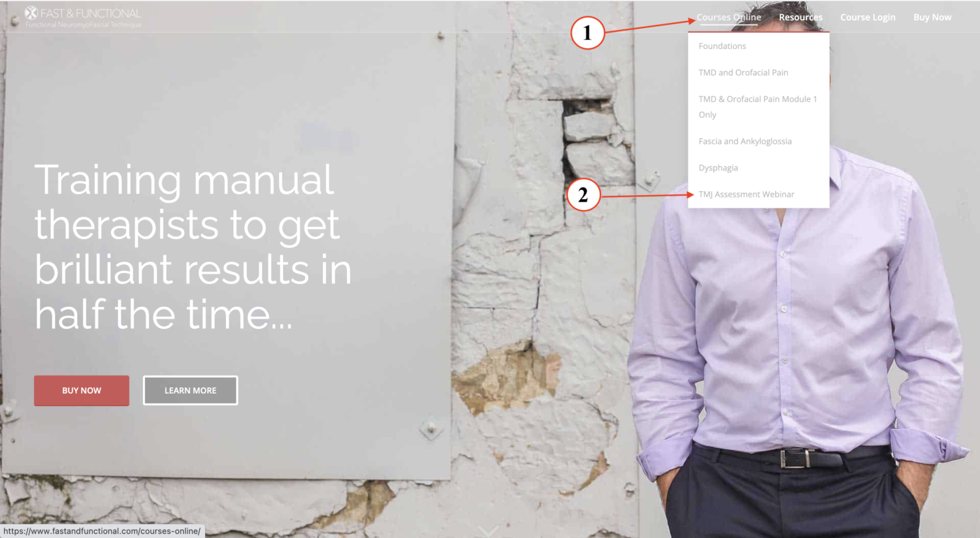Click Buy Now in the top navigation
The image size is (980, 538).
tap(932, 17)
